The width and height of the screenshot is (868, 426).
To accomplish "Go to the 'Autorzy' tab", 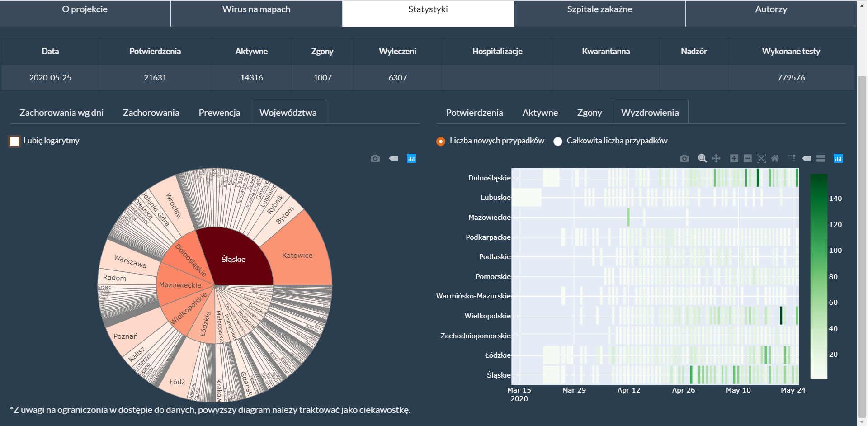I will [771, 14].
